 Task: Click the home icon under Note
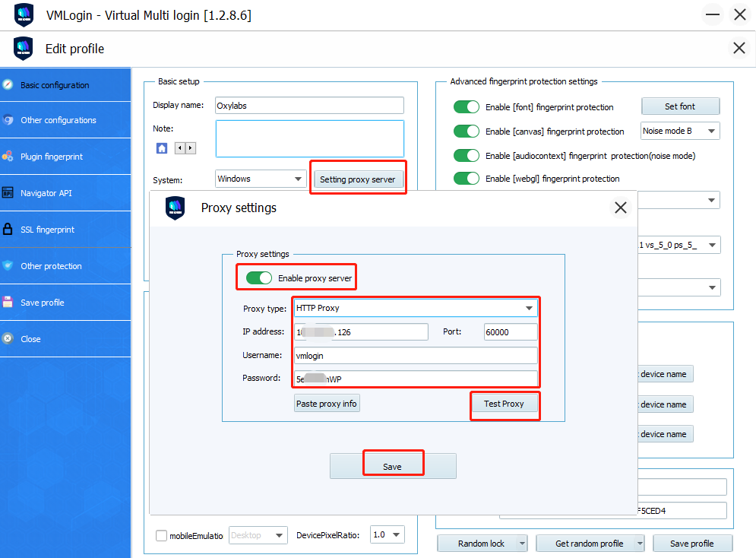pos(162,148)
